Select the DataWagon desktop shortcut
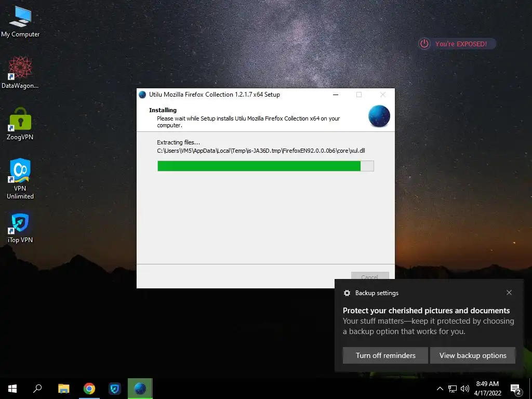The image size is (532, 399). tap(20, 73)
